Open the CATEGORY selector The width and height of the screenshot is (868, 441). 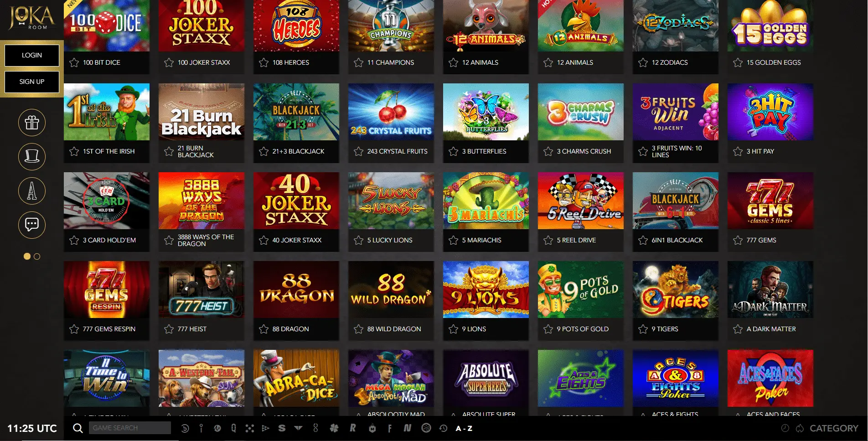834,428
